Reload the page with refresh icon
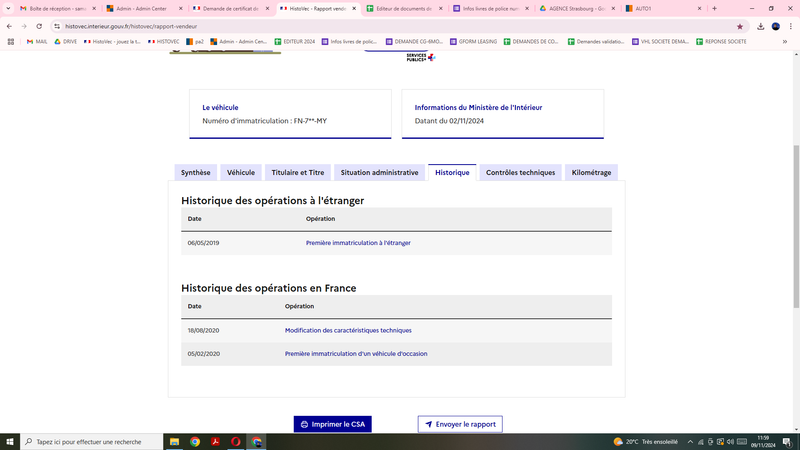Screen dimensions: 800x450 click(x=39, y=26)
